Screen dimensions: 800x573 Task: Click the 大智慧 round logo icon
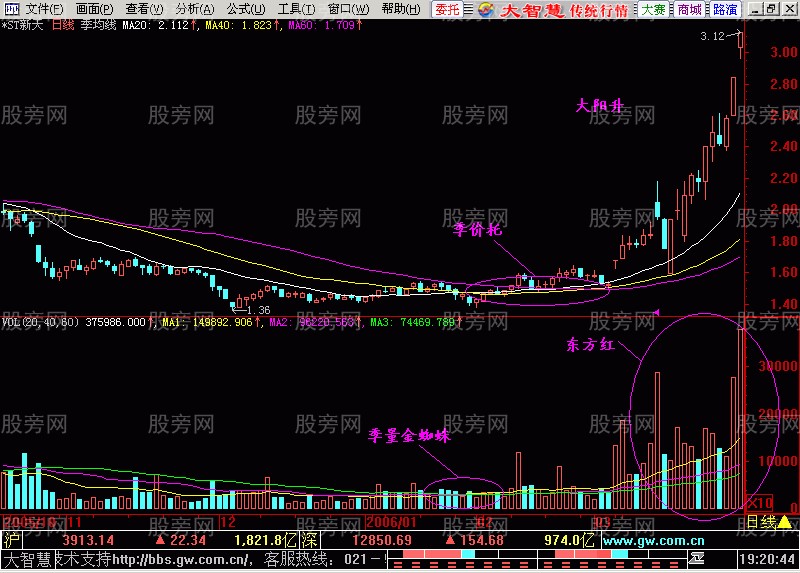click(486, 9)
